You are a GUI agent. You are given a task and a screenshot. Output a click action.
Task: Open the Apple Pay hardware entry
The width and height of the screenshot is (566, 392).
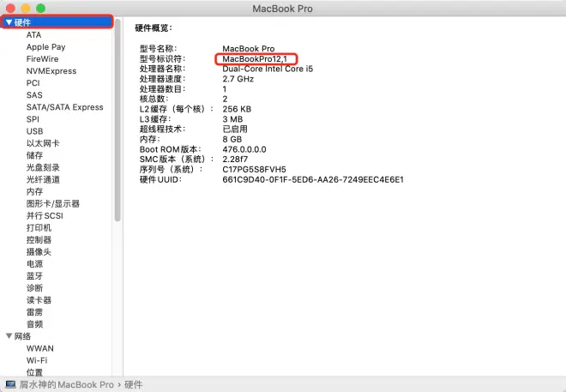(x=45, y=47)
